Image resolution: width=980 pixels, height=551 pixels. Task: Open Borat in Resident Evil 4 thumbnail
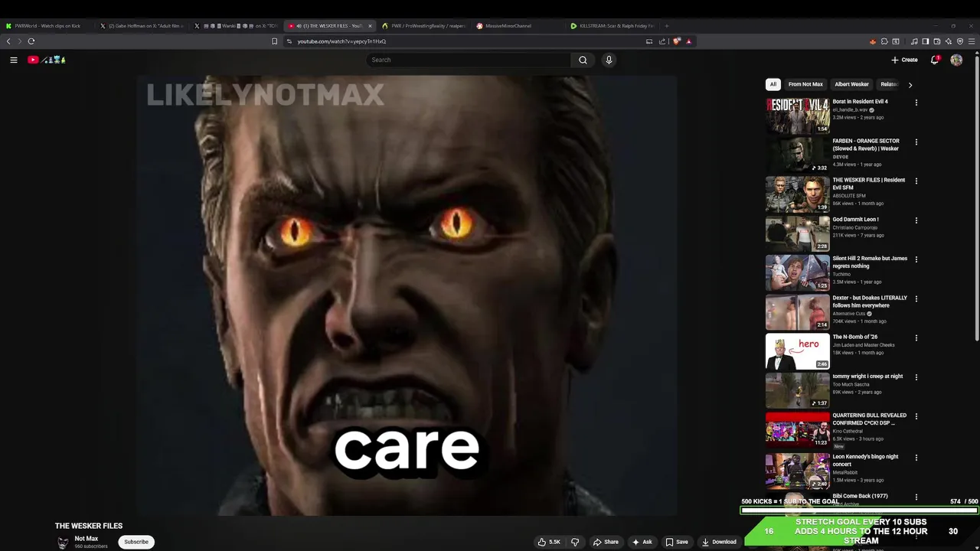click(797, 116)
